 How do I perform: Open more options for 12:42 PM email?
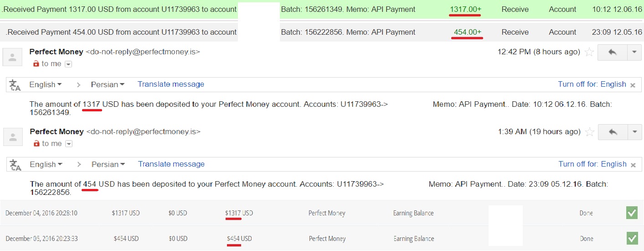pos(634,52)
